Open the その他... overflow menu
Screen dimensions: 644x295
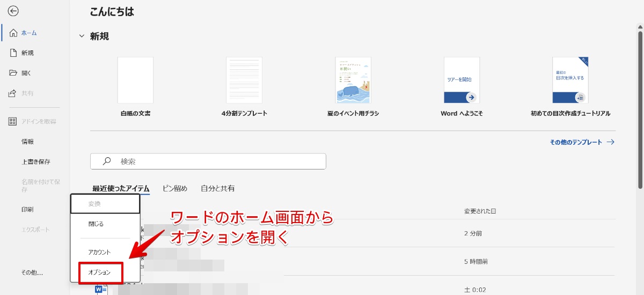[x=32, y=272]
